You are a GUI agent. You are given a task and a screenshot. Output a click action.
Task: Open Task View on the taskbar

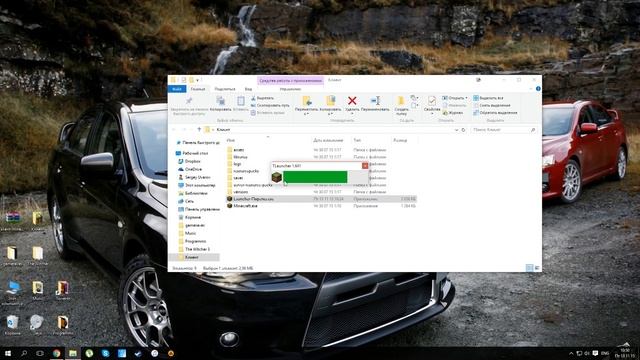[x=40, y=353]
